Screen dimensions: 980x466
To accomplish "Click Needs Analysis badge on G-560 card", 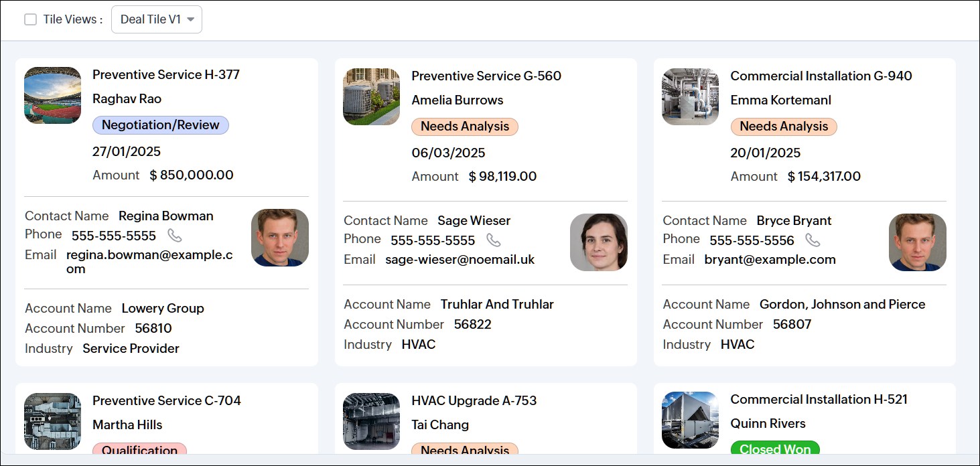I will (x=465, y=127).
